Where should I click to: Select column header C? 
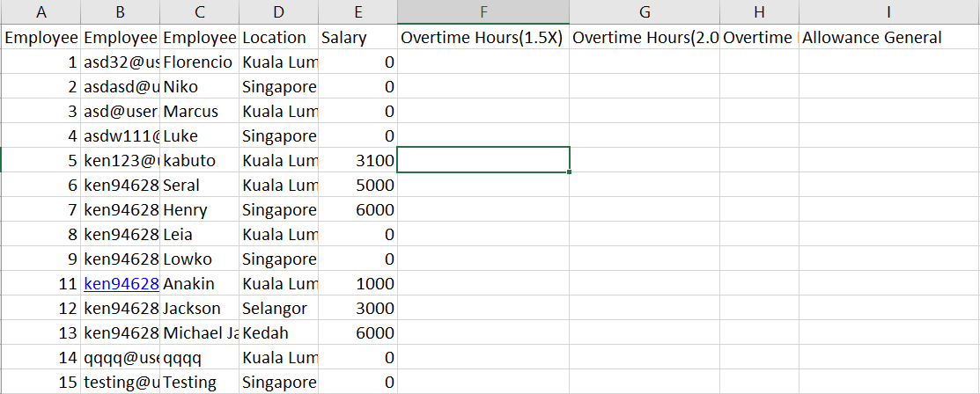pos(199,11)
